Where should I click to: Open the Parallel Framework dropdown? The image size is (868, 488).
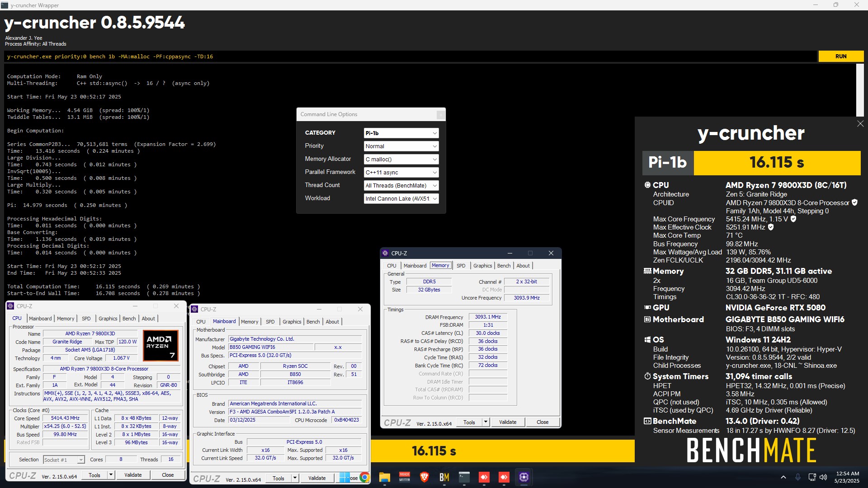coord(401,172)
